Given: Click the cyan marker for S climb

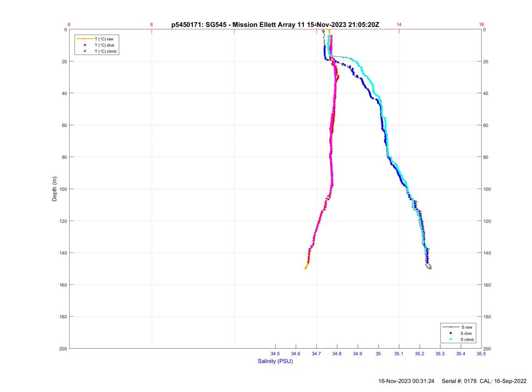Looking at the screenshot, I should [450, 339].
